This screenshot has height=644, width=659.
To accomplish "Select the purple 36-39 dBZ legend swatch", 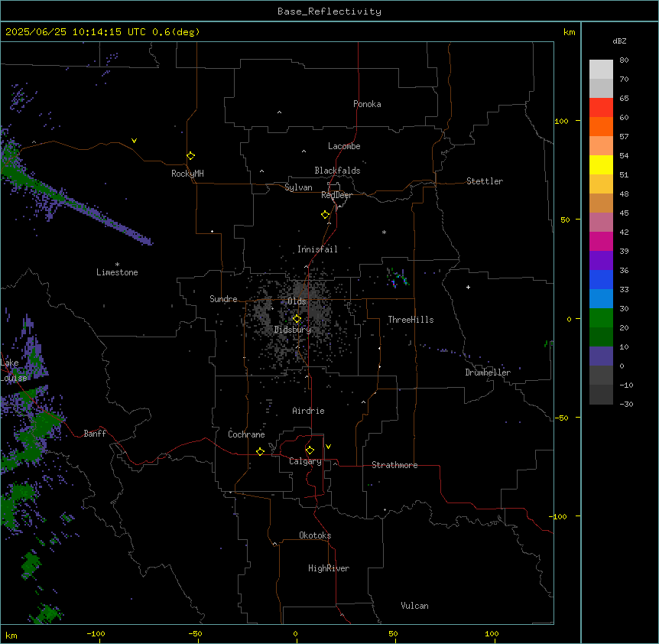I will (x=601, y=260).
